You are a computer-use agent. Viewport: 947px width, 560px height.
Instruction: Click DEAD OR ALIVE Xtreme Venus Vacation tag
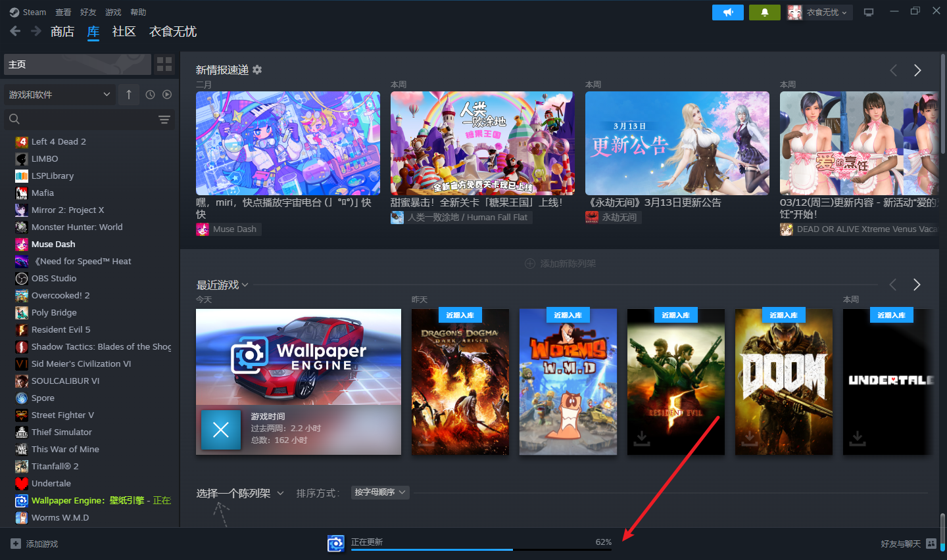[859, 229]
